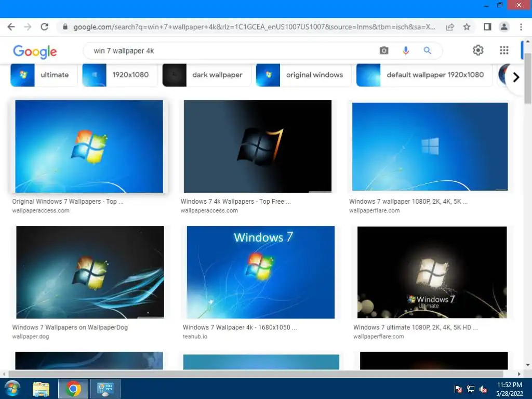
Task: Open File Explorer from taskbar
Action: click(x=41, y=389)
